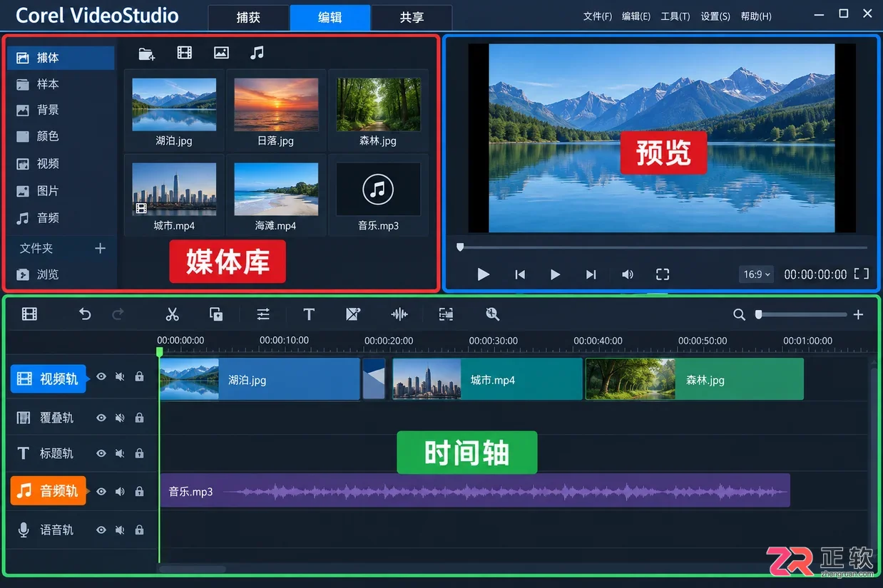Select 城市.mp4 clip on video track

coord(487,379)
